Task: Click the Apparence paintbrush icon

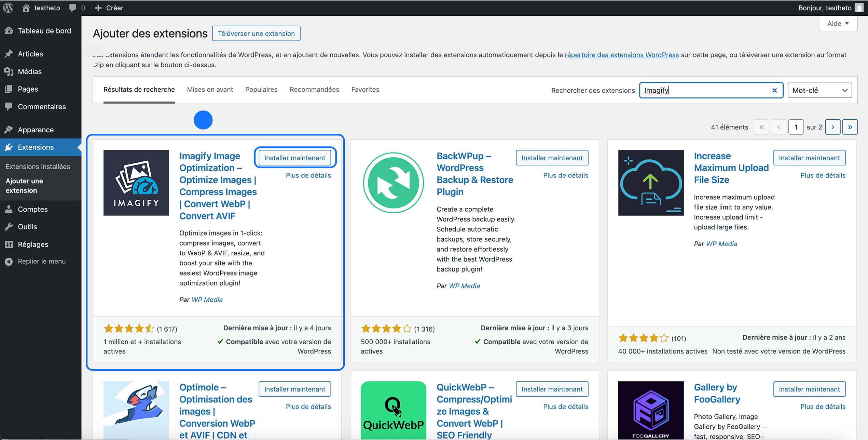Action: pyautogui.click(x=9, y=130)
